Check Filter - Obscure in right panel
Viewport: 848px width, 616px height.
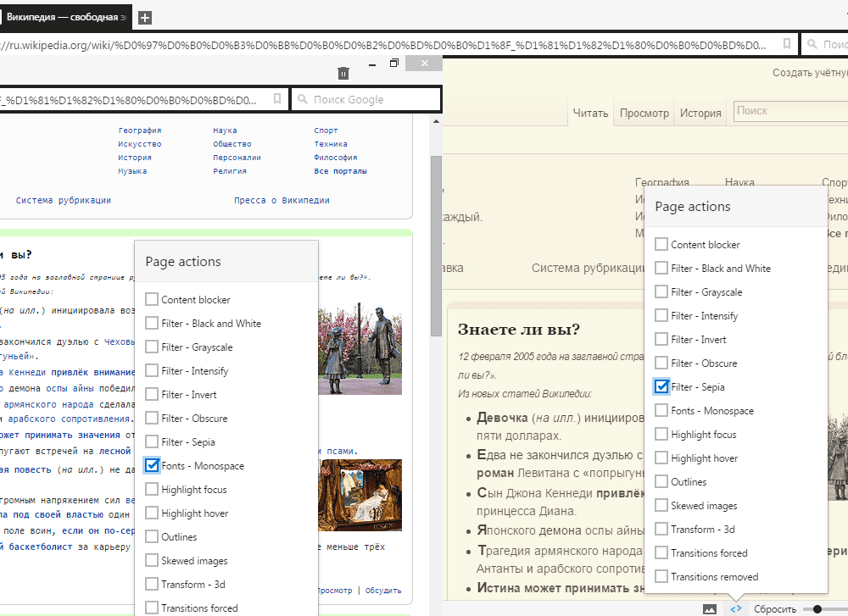tap(661, 363)
